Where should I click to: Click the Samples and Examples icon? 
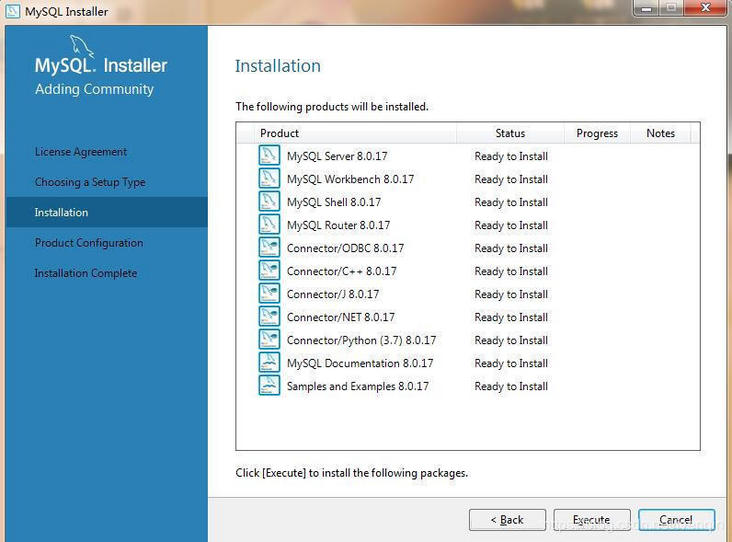coord(269,385)
